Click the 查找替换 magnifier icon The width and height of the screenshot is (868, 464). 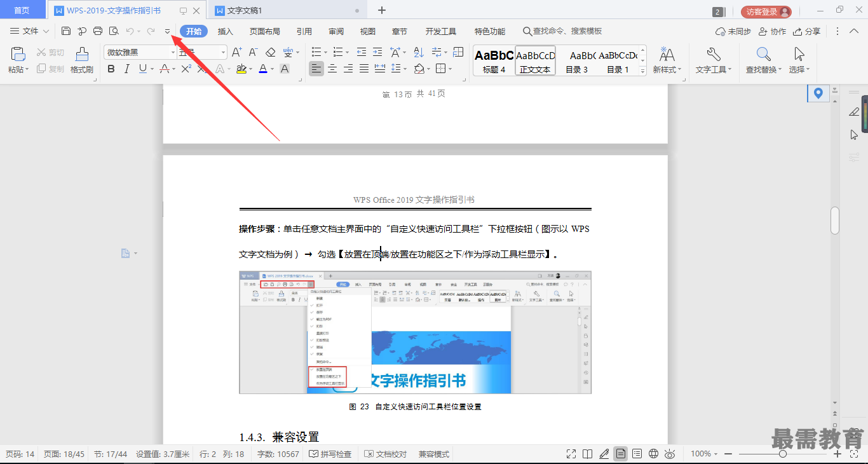(764, 55)
